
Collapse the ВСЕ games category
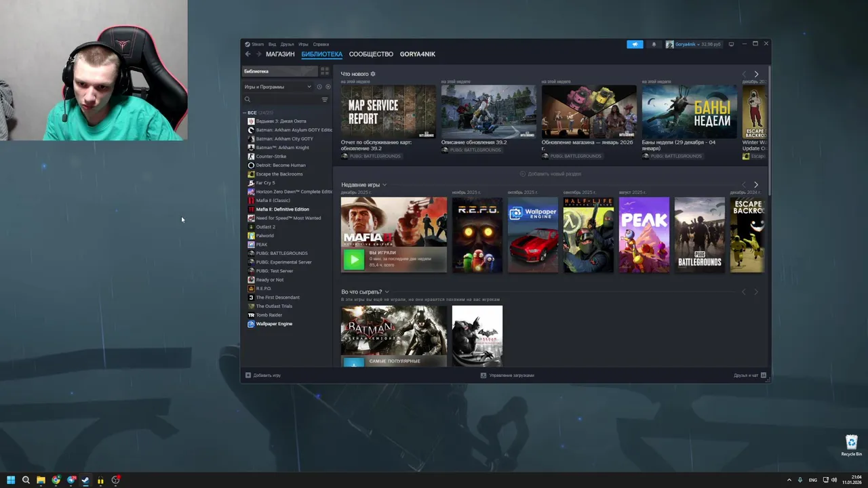[245, 113]
